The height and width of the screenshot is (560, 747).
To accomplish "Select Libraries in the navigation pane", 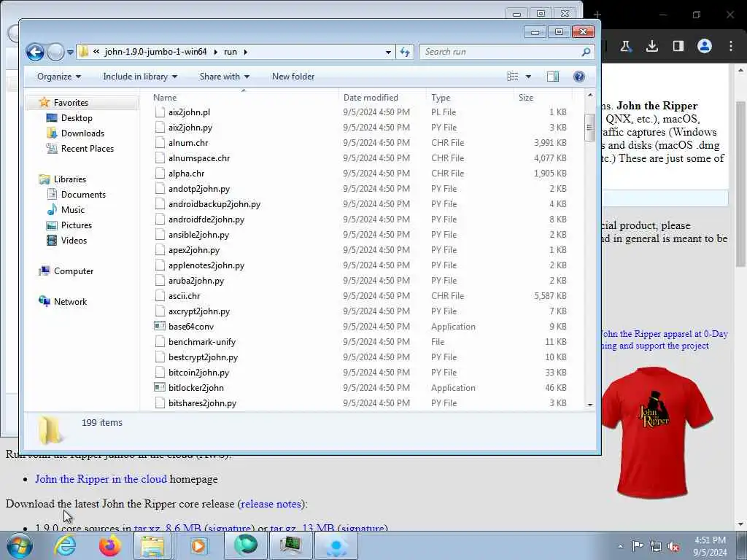I will [x=69, y=179].
